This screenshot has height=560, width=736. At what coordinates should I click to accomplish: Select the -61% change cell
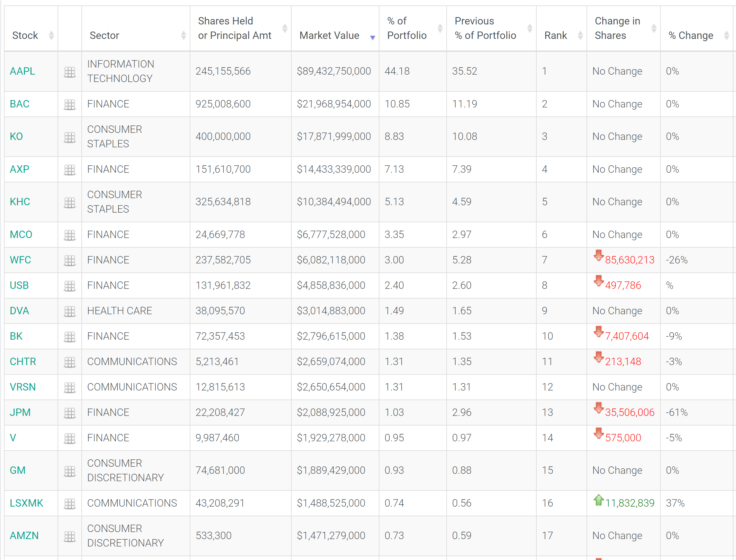click(x=698, y=413)
